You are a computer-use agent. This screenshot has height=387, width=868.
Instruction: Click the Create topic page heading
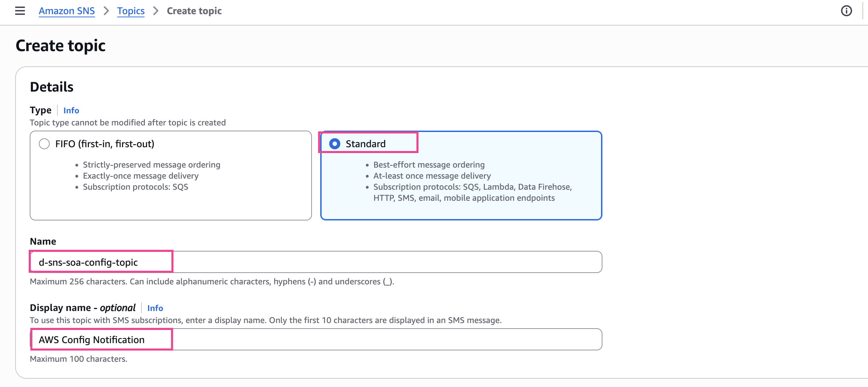pyautogui.click(x=61, y=46)
